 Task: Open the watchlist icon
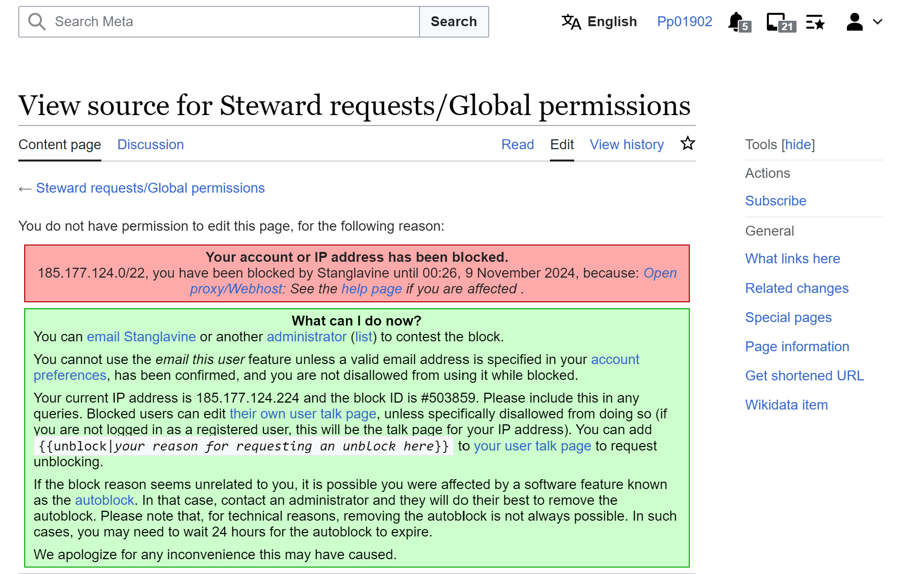click(x=815, y=22)
